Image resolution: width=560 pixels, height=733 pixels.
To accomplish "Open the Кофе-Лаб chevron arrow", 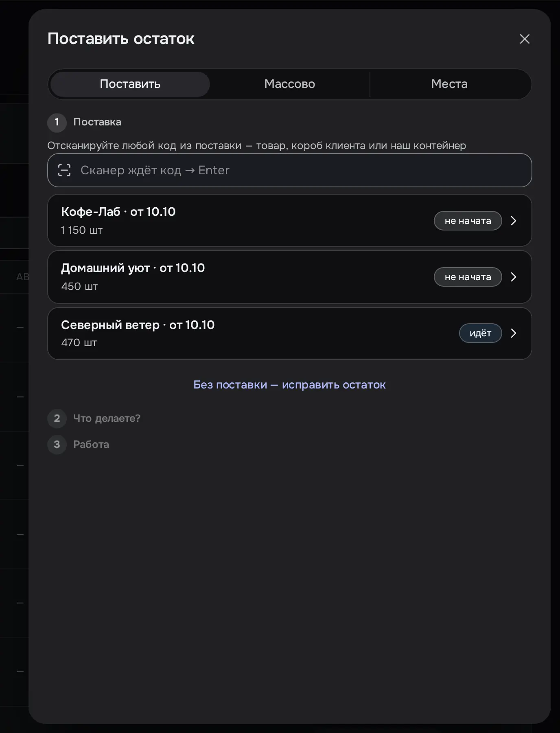I will click(x=514, y=221).
